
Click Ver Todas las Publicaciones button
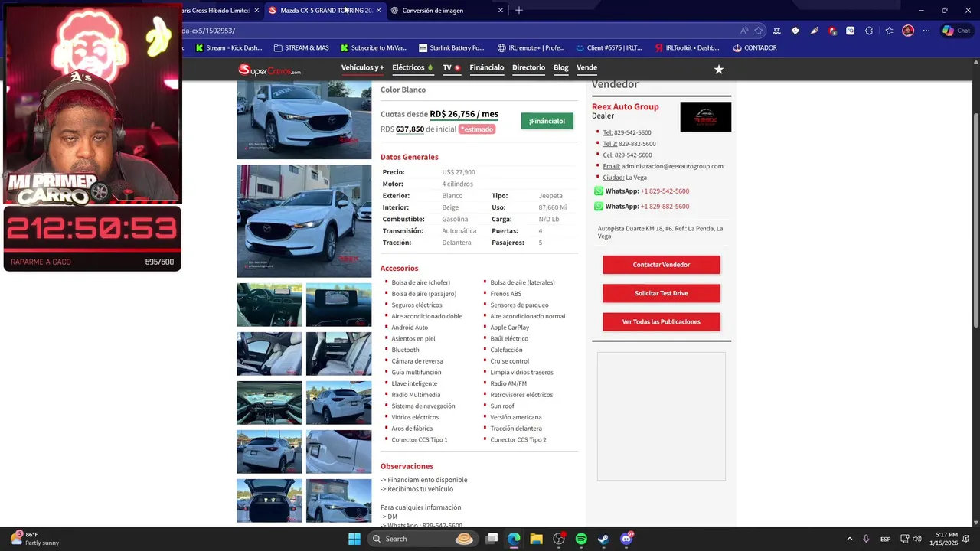(x=661, y=321)
